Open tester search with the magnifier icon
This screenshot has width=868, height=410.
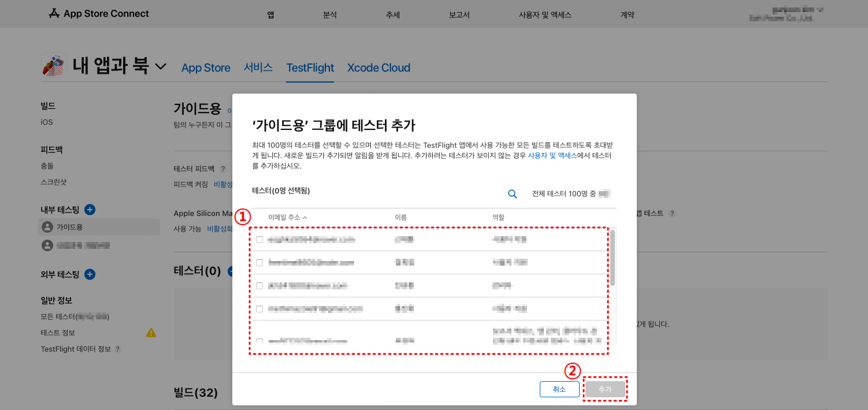coord(512,194)
